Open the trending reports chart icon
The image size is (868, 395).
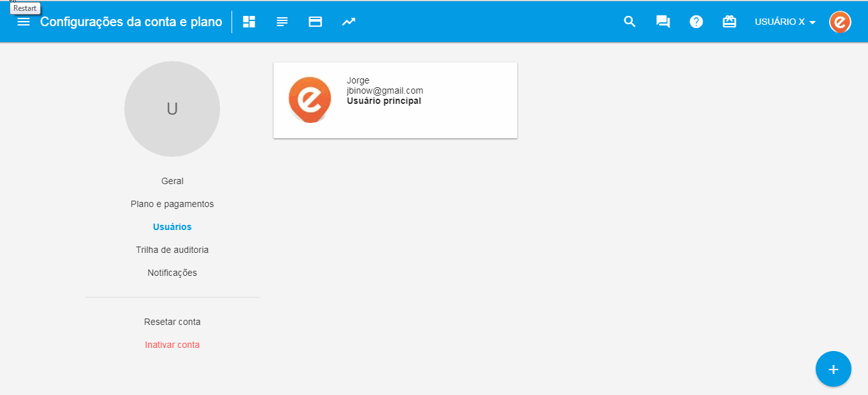click(x=348, y=22)
